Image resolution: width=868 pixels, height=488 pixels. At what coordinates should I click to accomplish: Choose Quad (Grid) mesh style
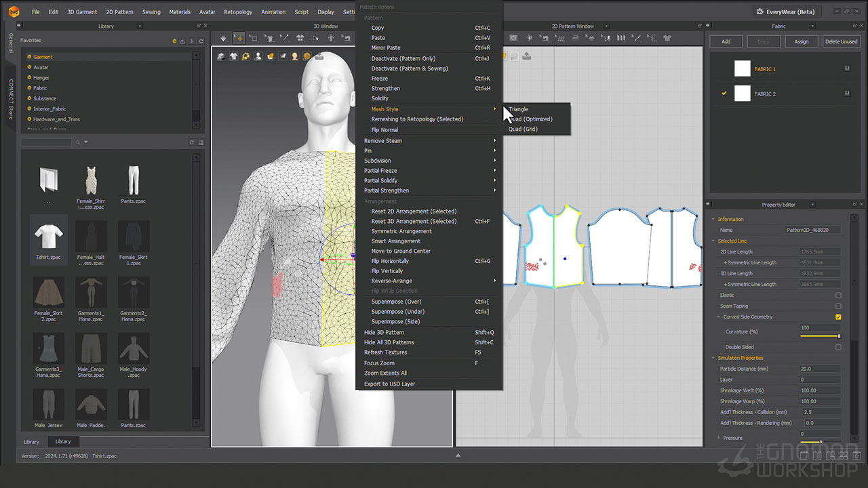(x=523, y=129)
